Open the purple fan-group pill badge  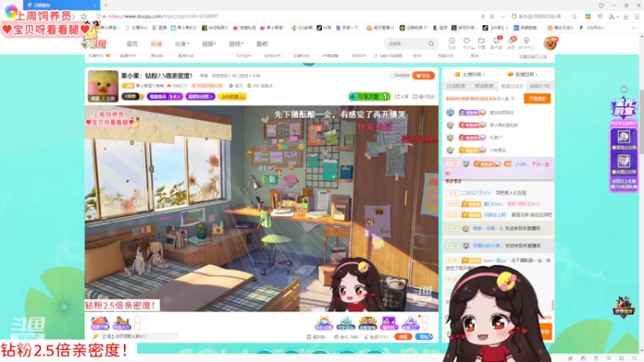pyautogui.click(x=200, y=97)
